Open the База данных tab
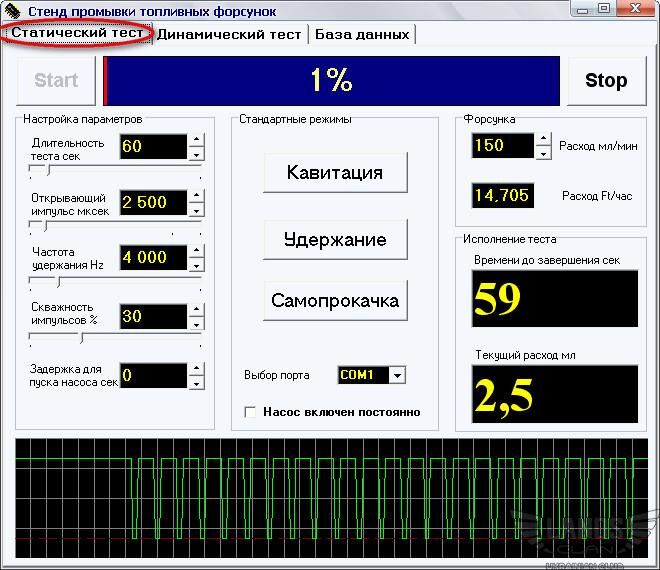The image size is (660, 570). (x=362, y=33)
